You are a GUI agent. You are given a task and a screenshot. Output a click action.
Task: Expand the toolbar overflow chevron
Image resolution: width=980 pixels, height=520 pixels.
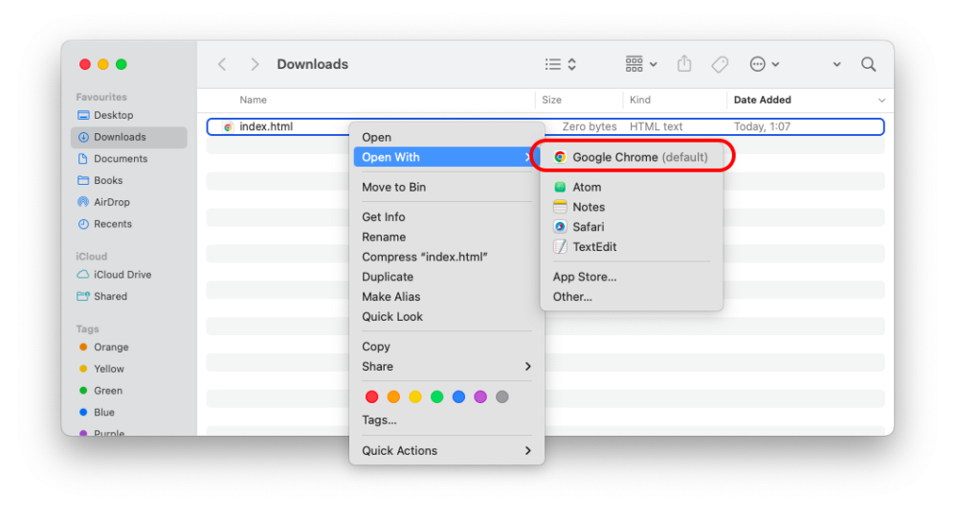[836, 64]
